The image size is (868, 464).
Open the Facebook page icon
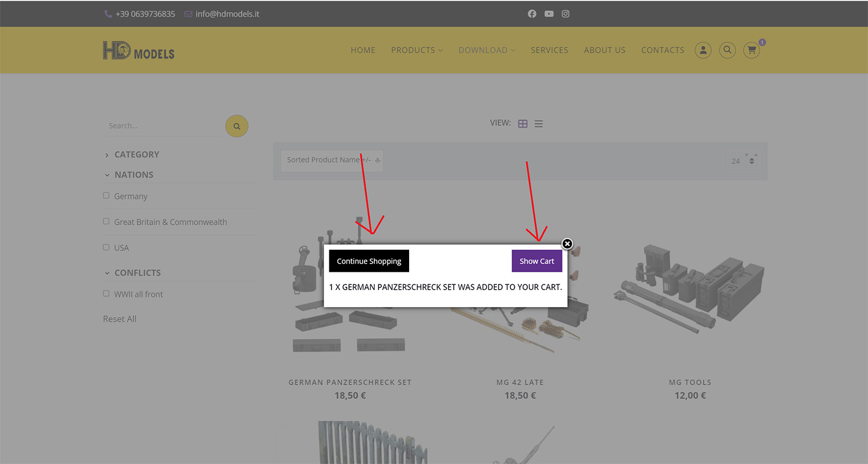coord(532,14)
